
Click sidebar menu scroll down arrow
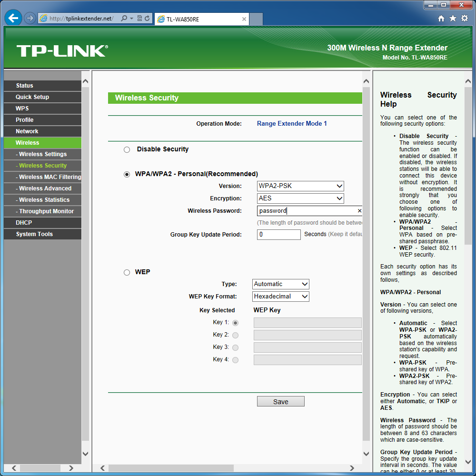(x=85, y=454)
